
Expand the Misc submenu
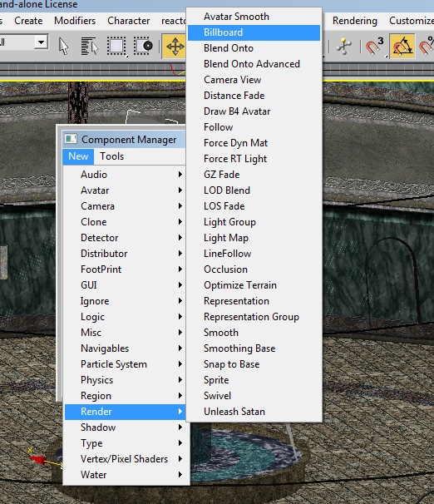point(125,333)
